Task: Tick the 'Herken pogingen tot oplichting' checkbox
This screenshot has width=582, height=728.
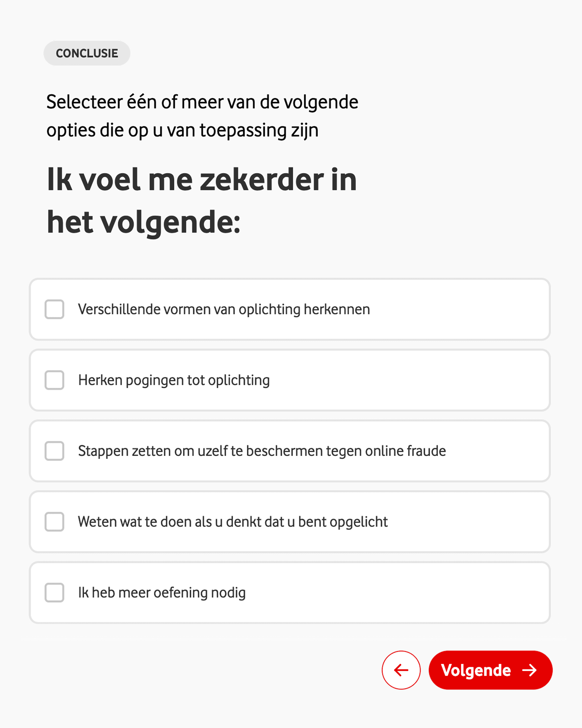Action: (x=54, y=380)
